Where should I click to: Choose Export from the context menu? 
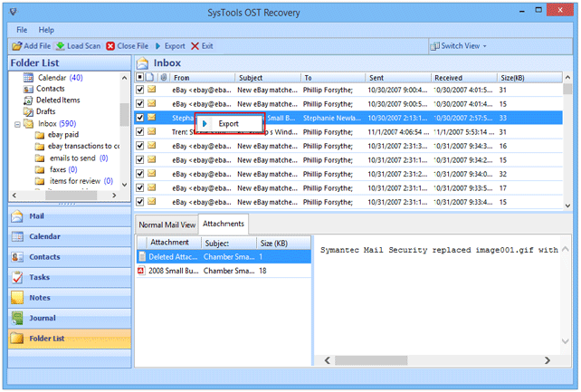pyautogui.click(x=229, y=124)
